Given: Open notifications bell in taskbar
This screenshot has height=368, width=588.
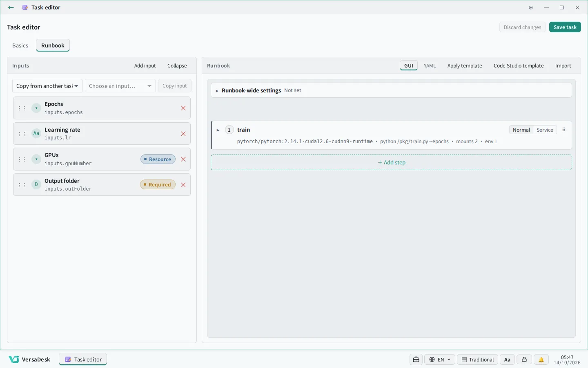Looking at the screenshot, I should (541, 360).
